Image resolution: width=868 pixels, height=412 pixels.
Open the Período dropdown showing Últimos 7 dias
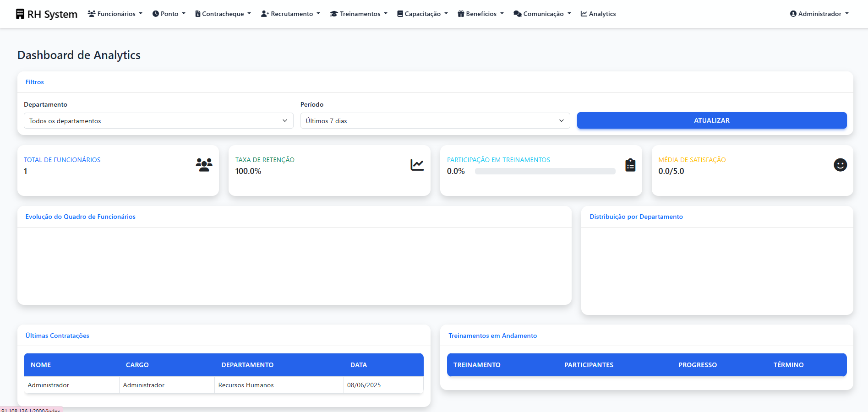tap(435, 121)
